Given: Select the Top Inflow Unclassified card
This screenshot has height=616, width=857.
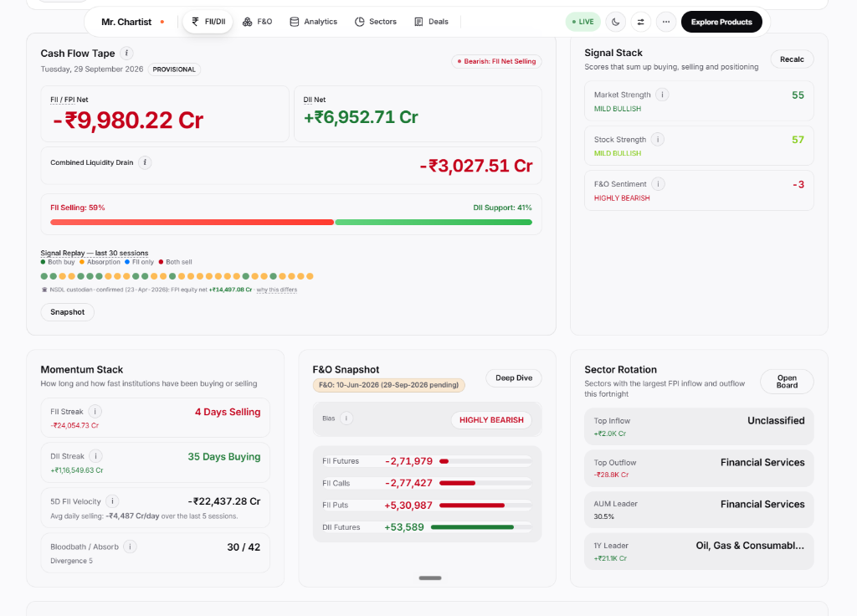Looking at the screenshot, I should click(x=699, y=426).
